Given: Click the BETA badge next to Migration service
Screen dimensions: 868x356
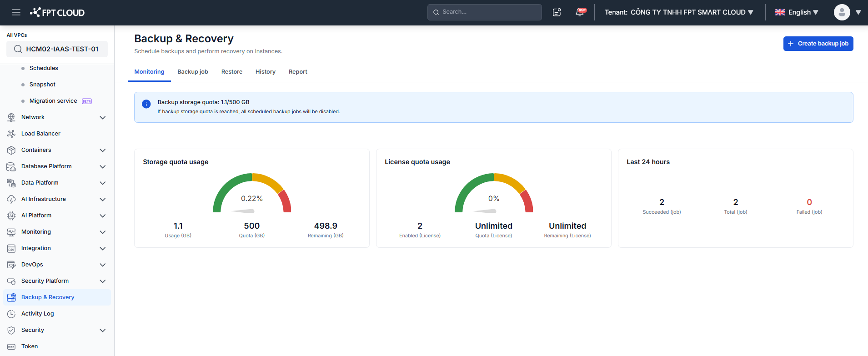Looking at the screenshot, I should (87, 101).
